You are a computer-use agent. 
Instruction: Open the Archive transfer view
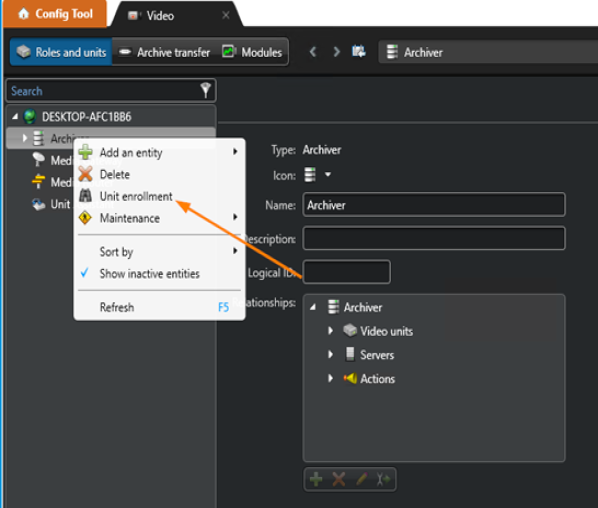(x=164, y=52)
